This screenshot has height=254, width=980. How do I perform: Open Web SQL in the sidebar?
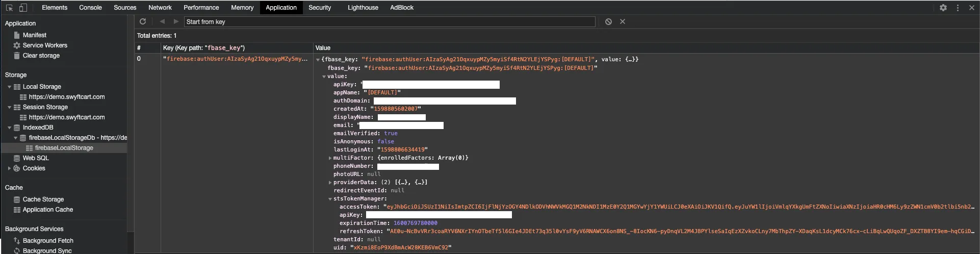click(x=36, y=158)
